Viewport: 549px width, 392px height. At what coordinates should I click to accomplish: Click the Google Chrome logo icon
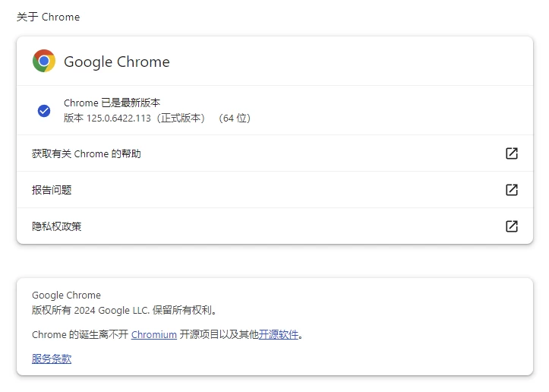click(44, 62)
